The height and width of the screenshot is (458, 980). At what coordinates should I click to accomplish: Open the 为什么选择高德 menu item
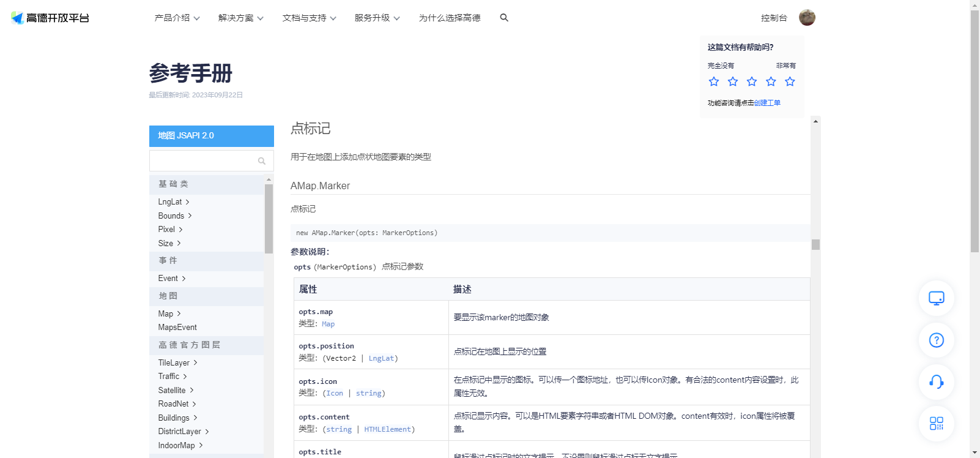[450, 18]
